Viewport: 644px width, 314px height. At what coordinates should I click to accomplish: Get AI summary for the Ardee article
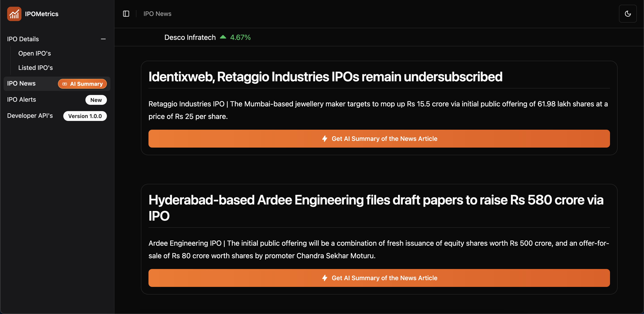[x=379, y=278]
